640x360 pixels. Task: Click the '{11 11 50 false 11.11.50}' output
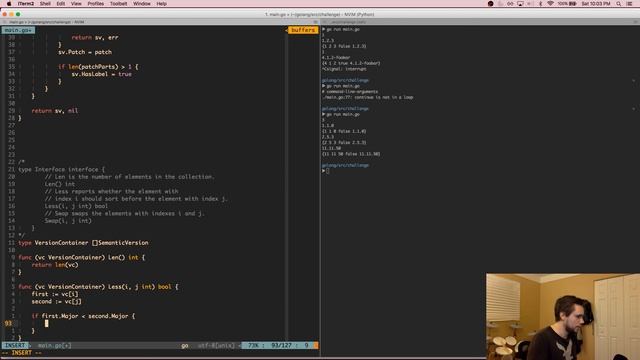(351, 154)
